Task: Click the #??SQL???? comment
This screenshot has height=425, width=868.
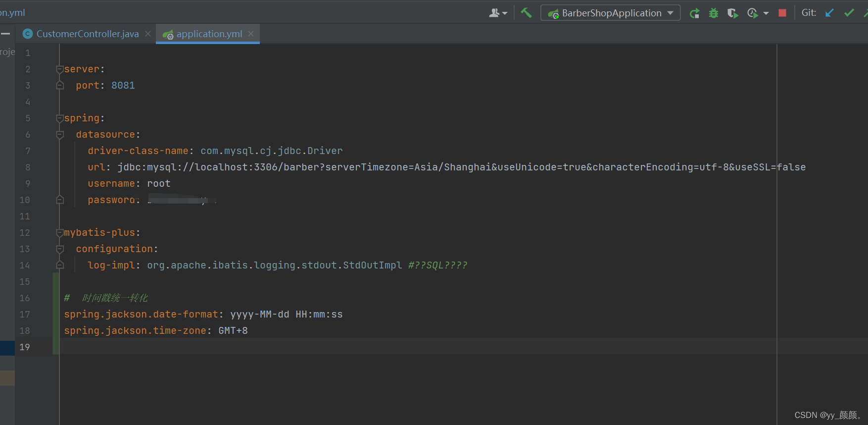Action: [438, 265]
